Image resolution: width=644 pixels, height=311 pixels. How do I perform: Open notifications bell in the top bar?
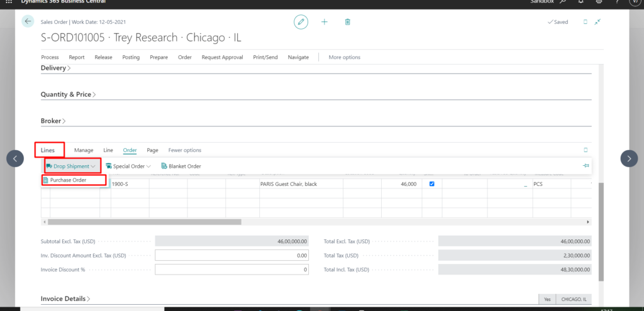pos(580,2)
